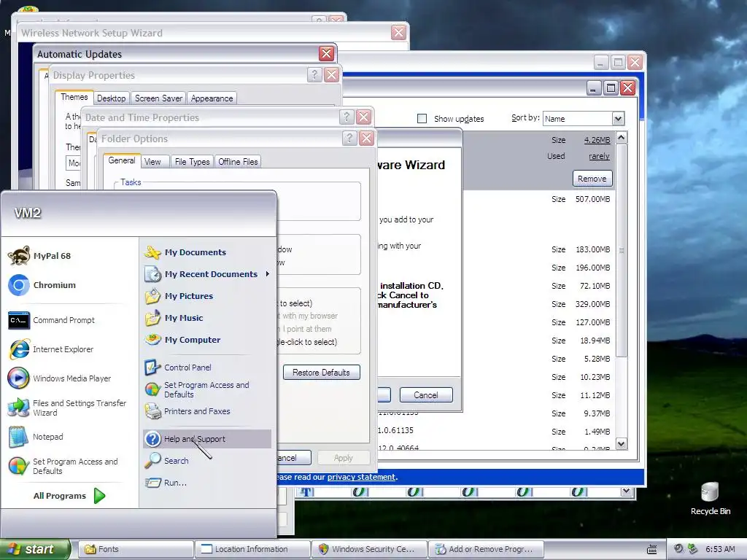Close the Wireless Network Setup Wizard
The width and height of the screenshot is (747, 560).
[398, 32]
